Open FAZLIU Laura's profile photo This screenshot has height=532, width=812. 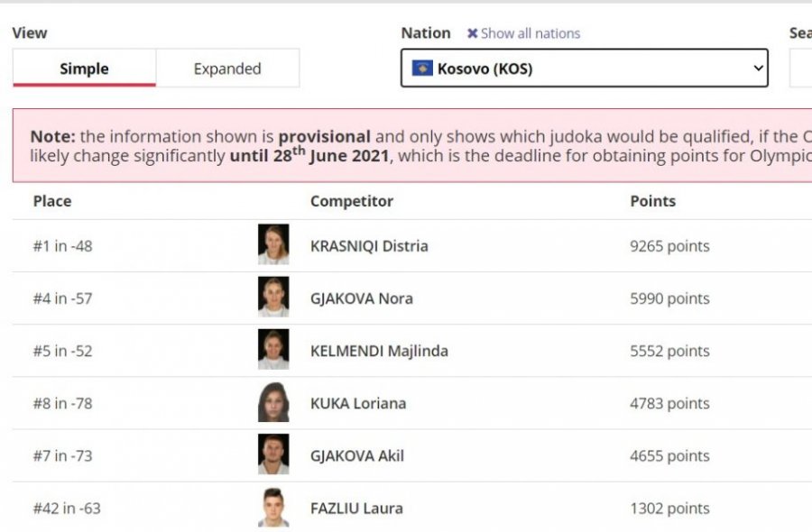coord(273,507)
